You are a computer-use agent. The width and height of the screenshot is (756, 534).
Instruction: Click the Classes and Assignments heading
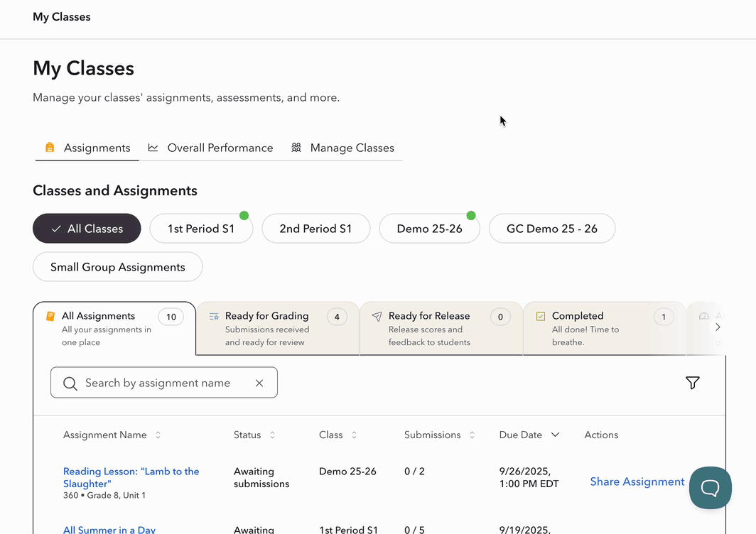click(115, 191)
